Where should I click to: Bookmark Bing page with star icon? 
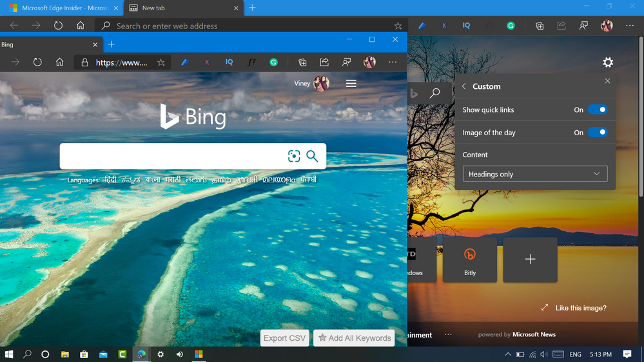[x=161, y=62]
